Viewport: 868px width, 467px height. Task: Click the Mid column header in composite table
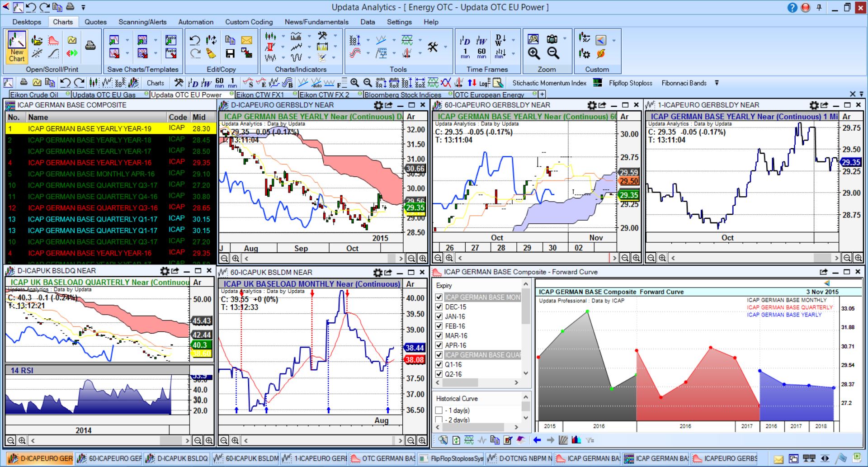[199, 117]
